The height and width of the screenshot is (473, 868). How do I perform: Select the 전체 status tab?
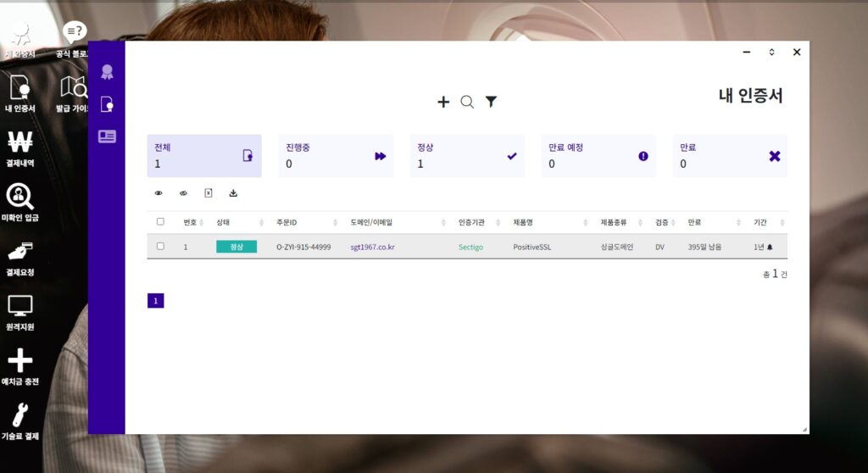[x=204, y=156]
